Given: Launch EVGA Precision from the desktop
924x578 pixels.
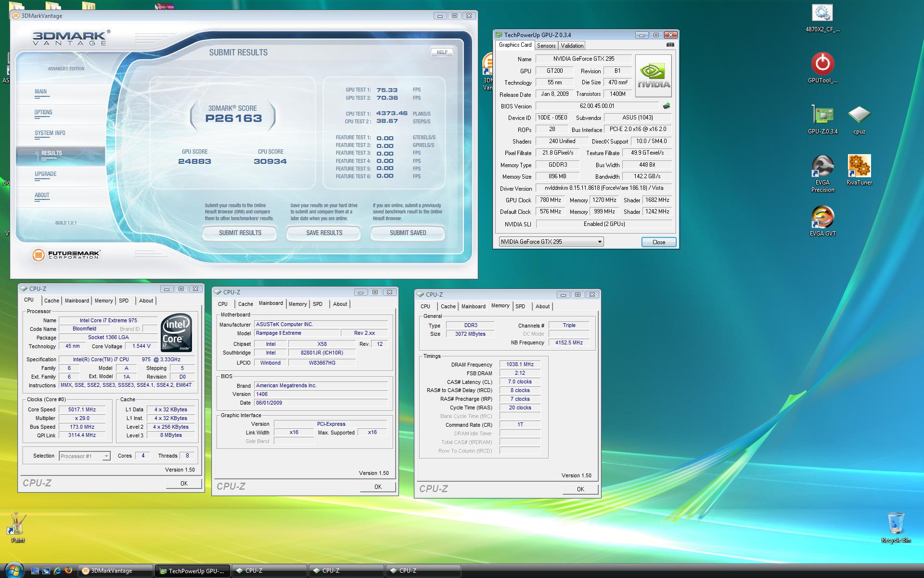Looking at the screenshot, I should pyautogui.click(x=822, y=173).
